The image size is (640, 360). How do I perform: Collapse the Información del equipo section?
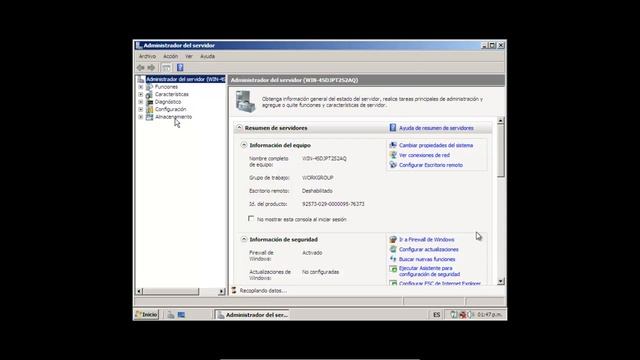[244, 145]
